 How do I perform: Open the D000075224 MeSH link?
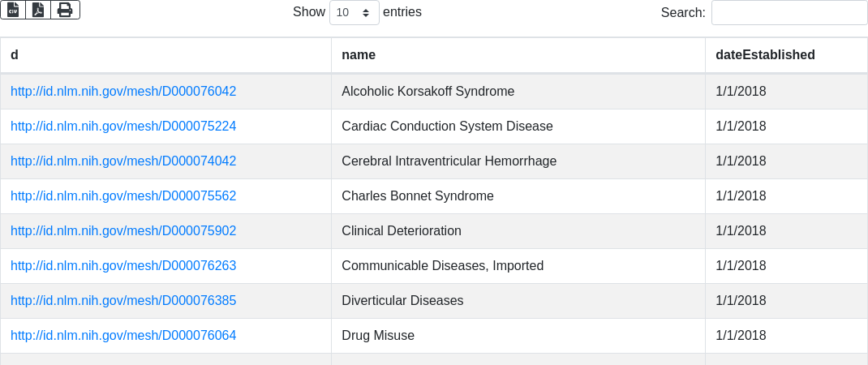[123, 127]
